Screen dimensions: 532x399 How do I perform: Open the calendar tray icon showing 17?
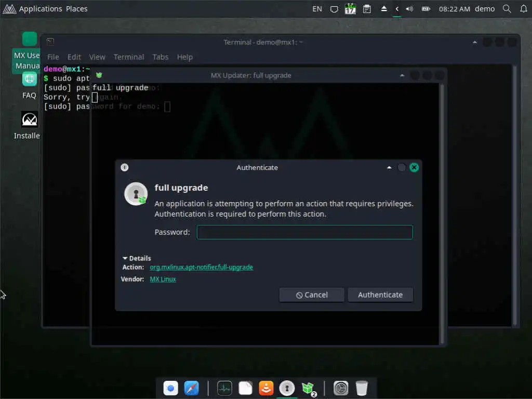point(350,9)
